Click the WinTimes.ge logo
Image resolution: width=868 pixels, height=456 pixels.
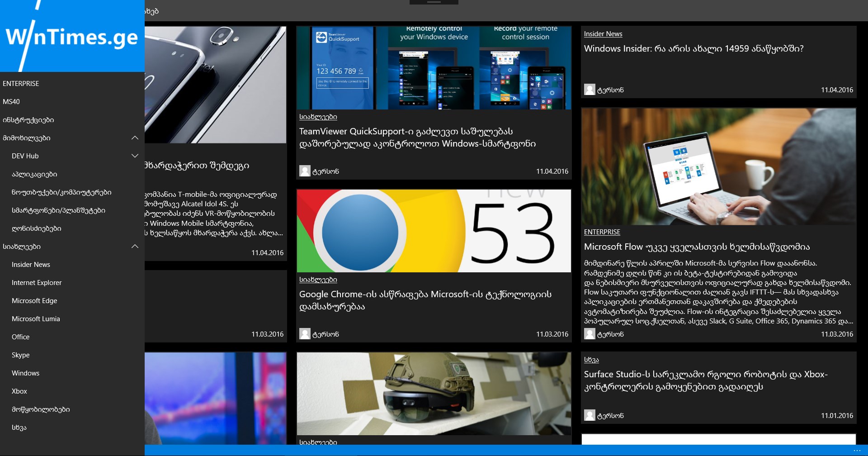click(x=72, y=36)
